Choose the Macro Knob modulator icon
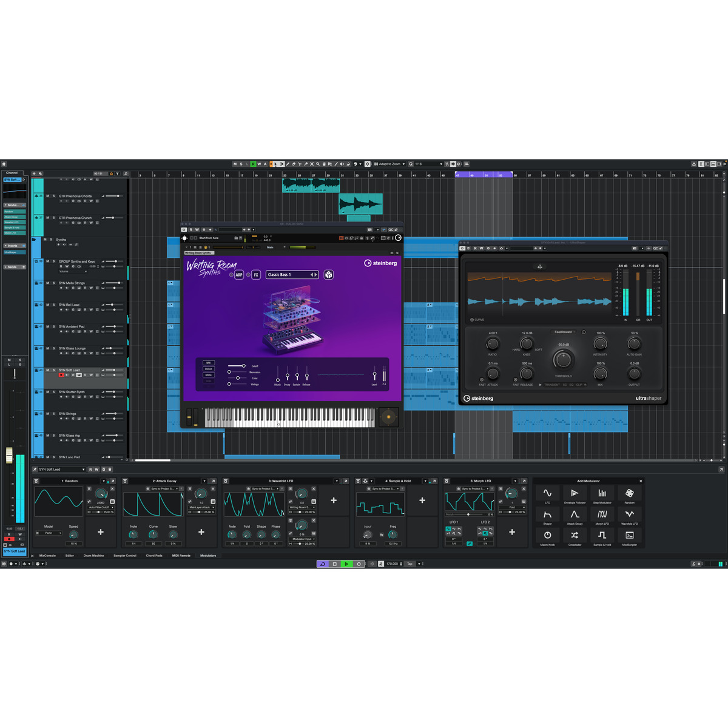Screen dimensions: 728x728 (x=547, y=535)
